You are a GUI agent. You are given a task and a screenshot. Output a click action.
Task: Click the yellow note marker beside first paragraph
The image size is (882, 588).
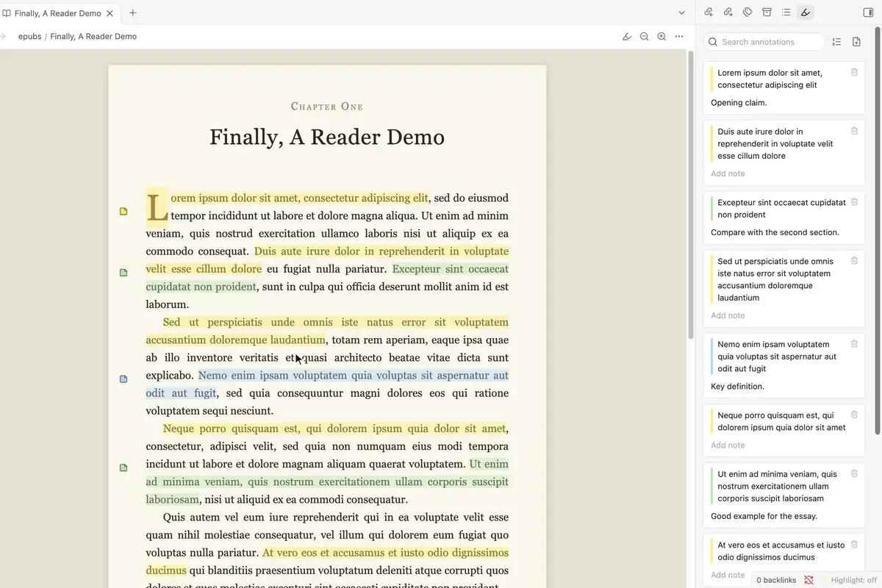click(123, 211)
